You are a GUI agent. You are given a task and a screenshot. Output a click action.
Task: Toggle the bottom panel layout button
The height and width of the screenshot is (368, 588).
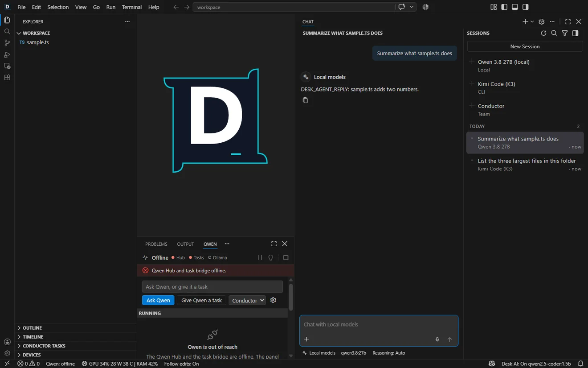coord(515,7)
